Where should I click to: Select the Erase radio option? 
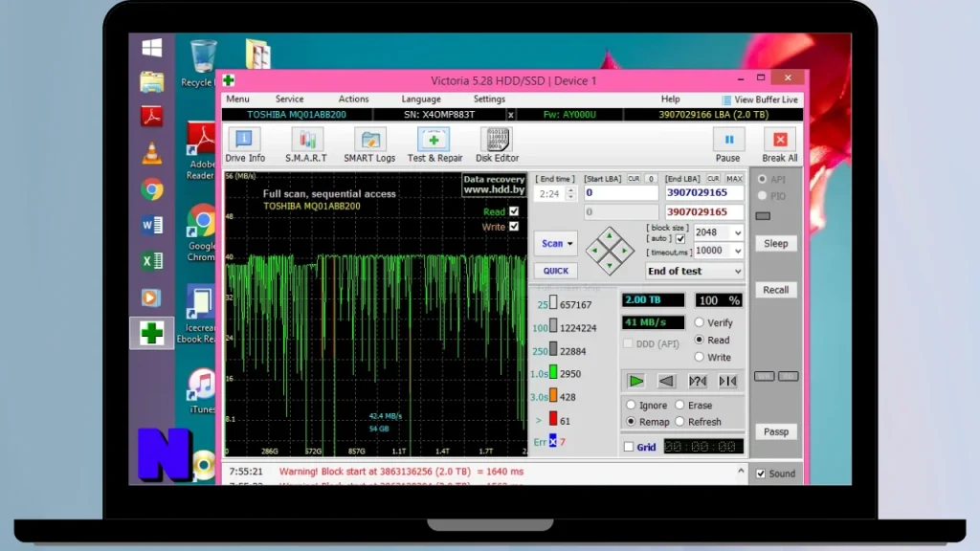(679, 405)
